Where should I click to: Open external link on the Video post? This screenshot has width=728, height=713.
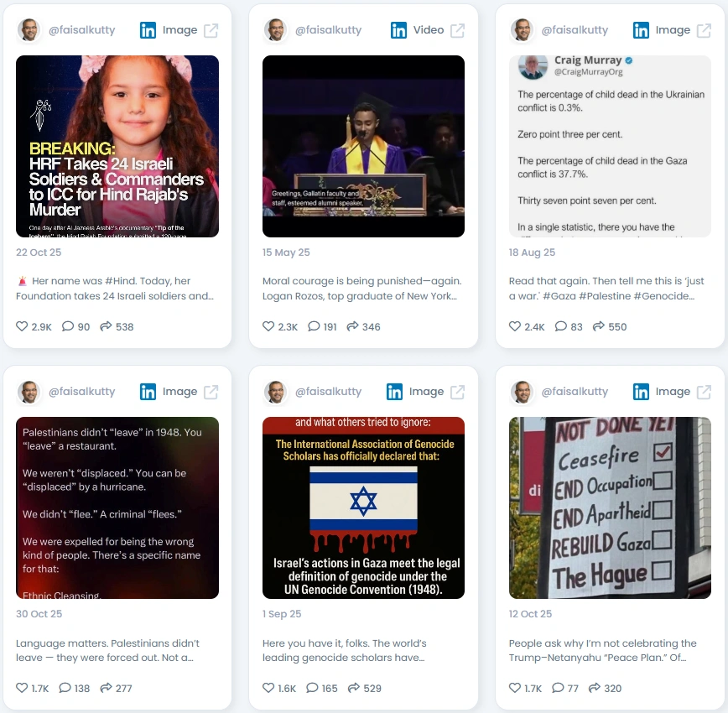(457, 31)
